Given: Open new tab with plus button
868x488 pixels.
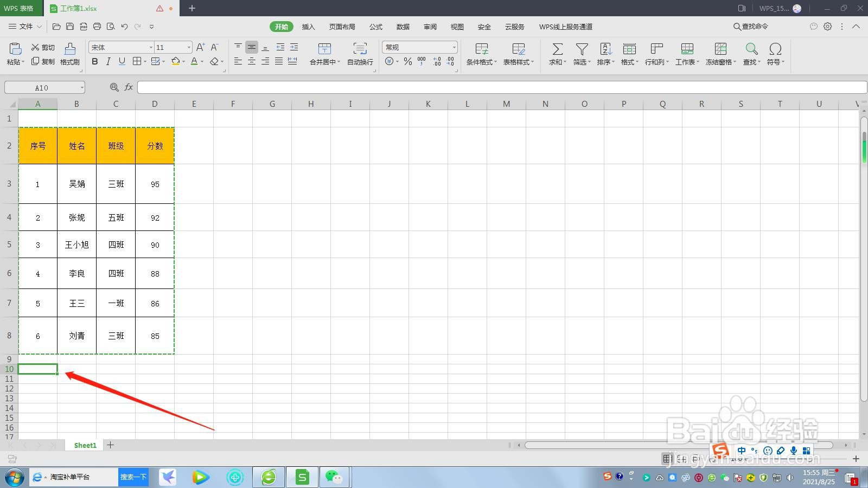Looking at the screenshot, I should click(x=192, y=8).
